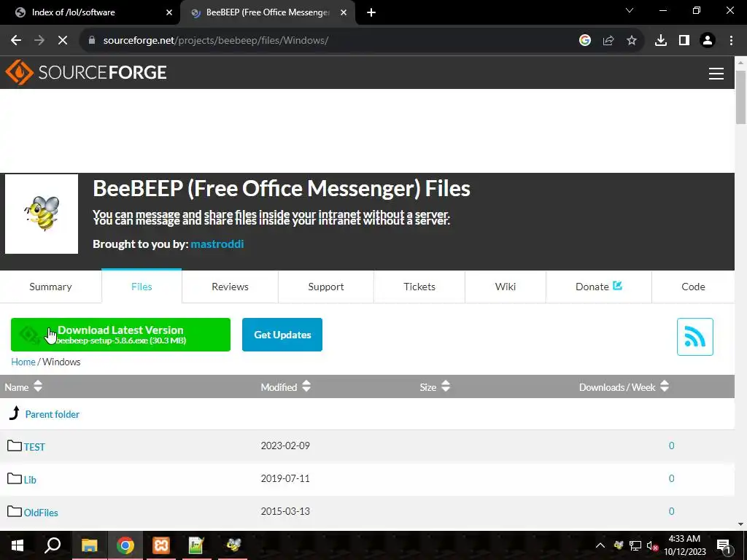Click the browser forward arrow
The image size is (747, 560).
pos(39,41)
